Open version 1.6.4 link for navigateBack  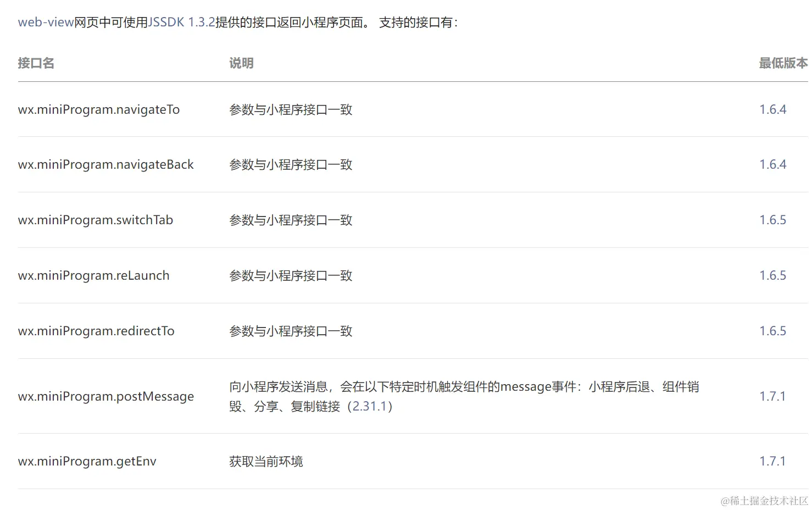(772, 164)
